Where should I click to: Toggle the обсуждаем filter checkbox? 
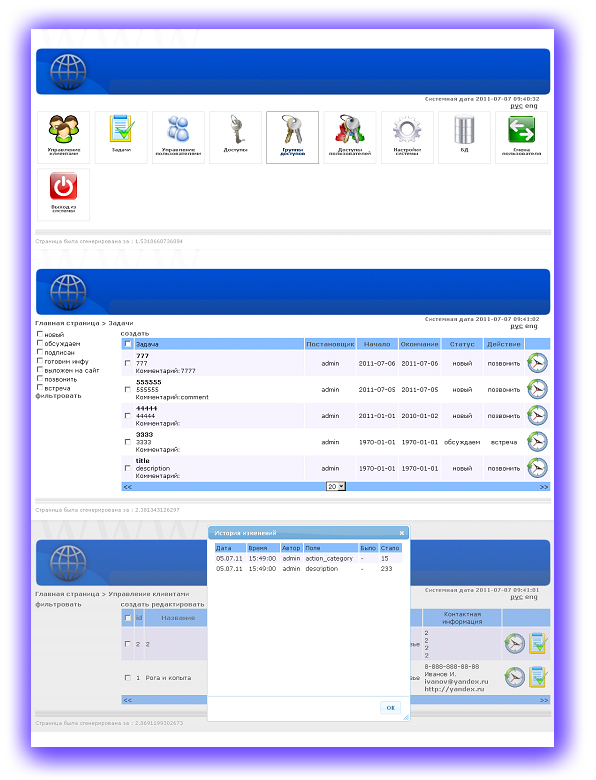click(x=40, y=343)
